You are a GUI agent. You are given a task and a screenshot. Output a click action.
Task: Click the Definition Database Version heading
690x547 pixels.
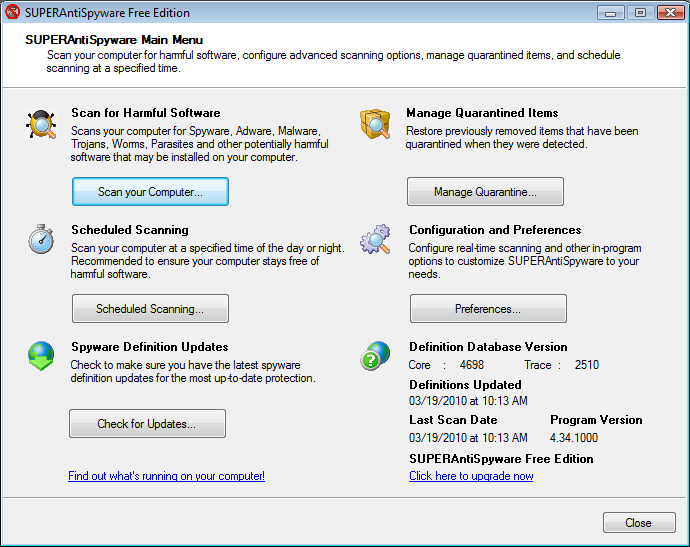488,347
